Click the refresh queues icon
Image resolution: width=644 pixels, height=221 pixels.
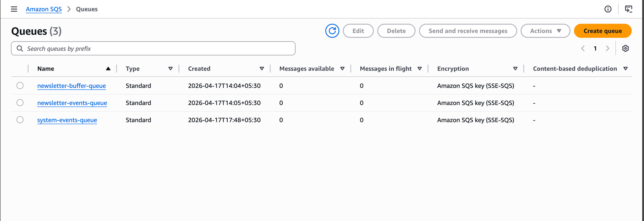tap(332, 31)
